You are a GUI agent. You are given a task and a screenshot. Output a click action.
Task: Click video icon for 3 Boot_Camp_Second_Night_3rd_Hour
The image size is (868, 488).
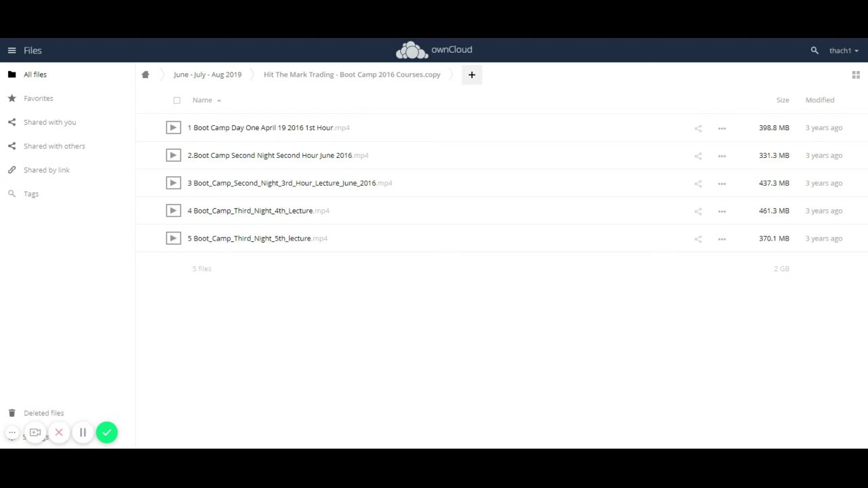pos(174,183)
